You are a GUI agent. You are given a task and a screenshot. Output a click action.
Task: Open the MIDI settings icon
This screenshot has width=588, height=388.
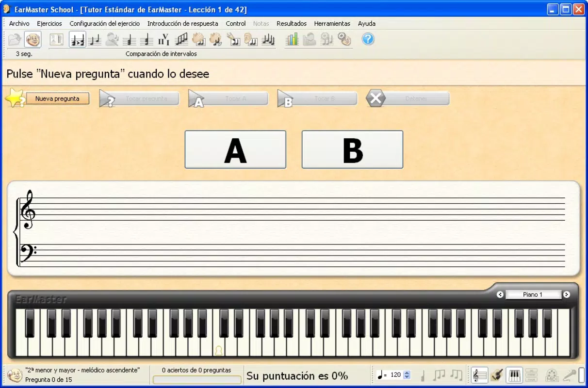pyautogui.click(x=552, y=375)
